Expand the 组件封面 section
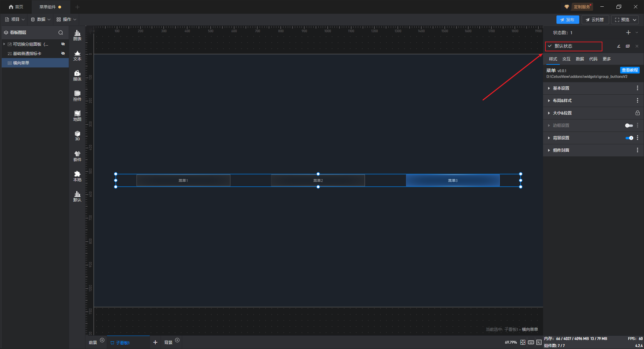Viewport: 644px width, 349px height. [549, 150]
